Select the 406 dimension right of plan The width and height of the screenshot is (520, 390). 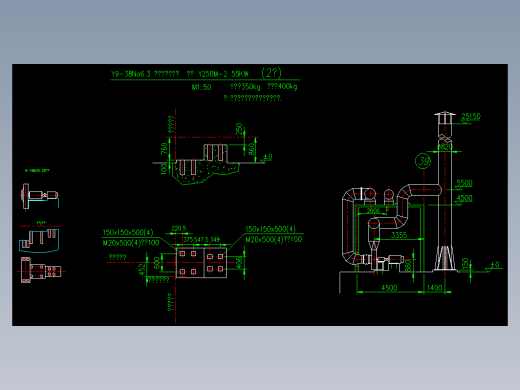[x=239, y=262]
